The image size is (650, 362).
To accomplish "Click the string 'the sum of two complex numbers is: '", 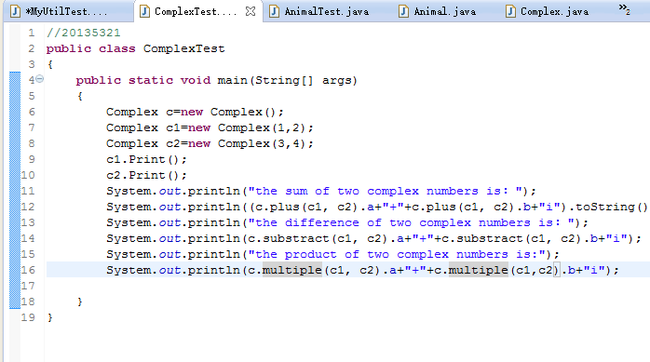I will point(386,191).
